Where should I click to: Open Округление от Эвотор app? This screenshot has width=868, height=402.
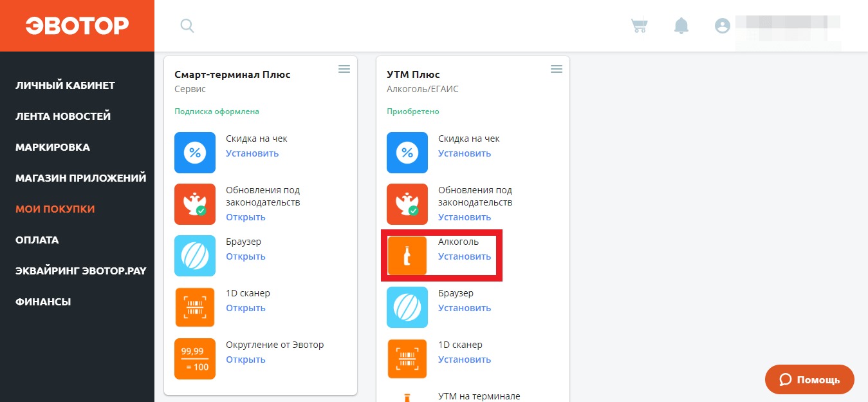(246, 359)
